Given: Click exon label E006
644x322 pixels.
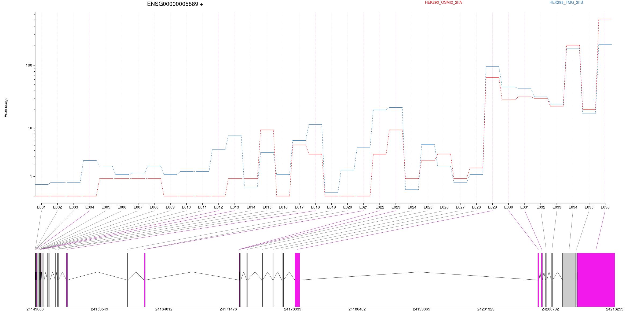Looking at the screenshot, I should pos(122,207).
